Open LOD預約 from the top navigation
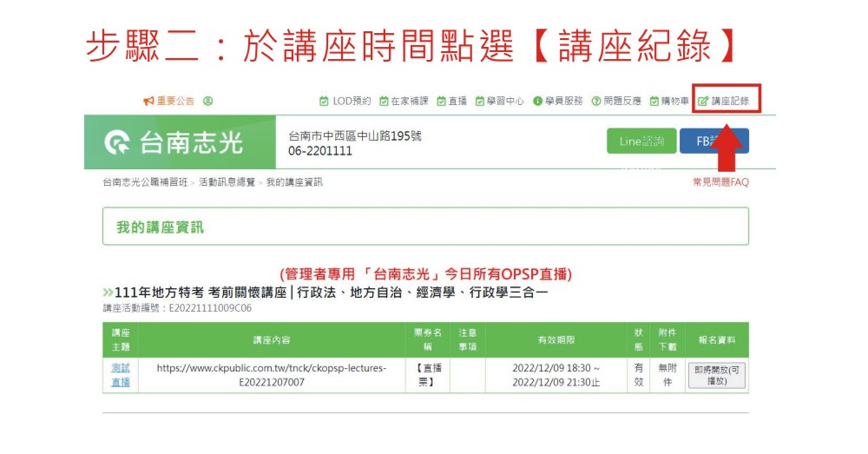Image resolution: width=868 pixels, height=454 pixels. click(x=345, y=102)
